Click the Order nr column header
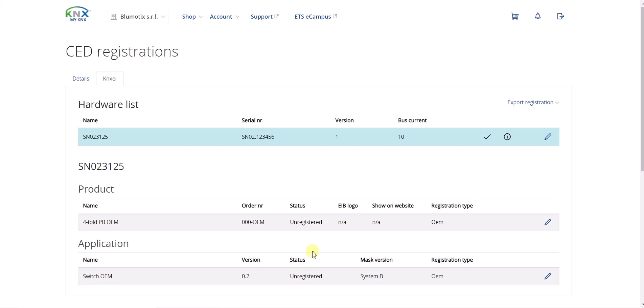644x308 pixels. pos(252,206)
